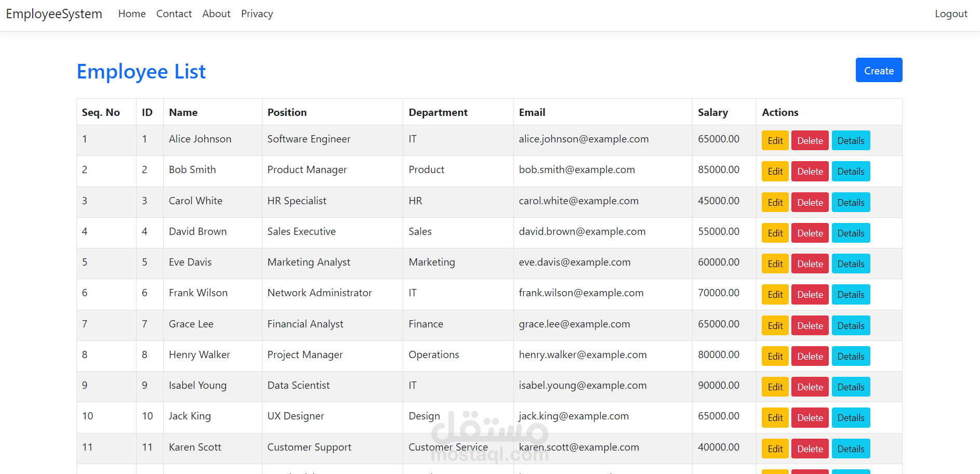The width and height of the screenshot is (980, 474).
Task: View details for Karen Scott
Action: (851, 449)
